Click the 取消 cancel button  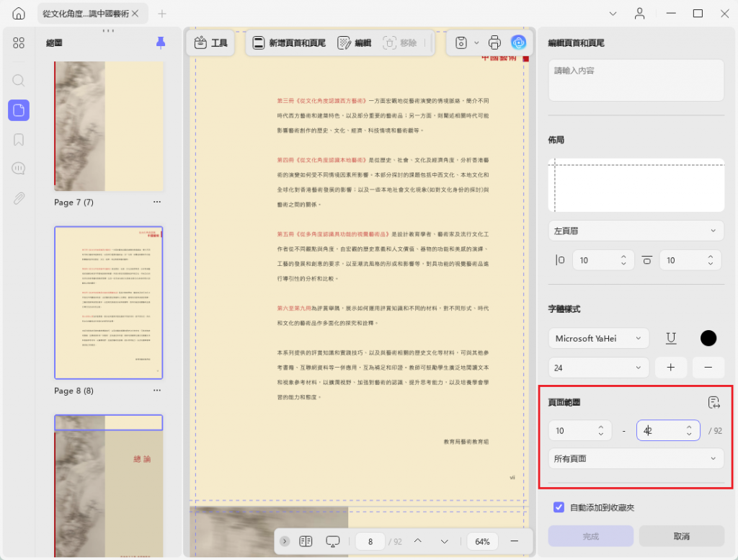click(x=682, y=536)
